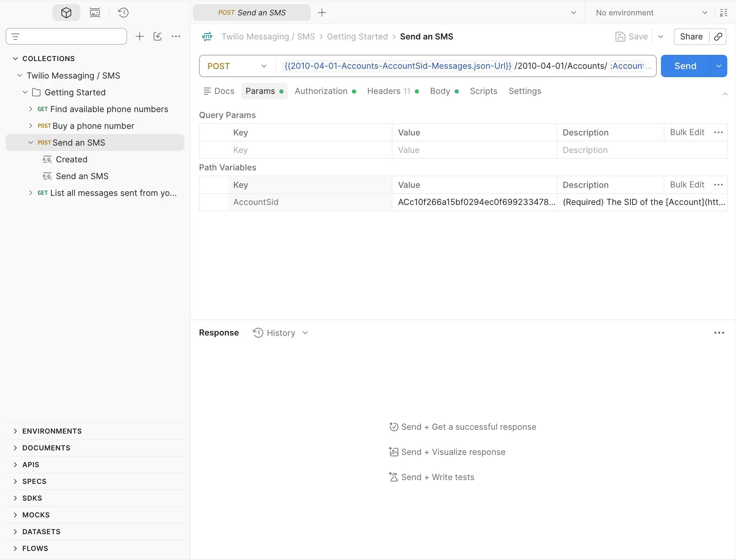The image size is (736, 560).
Task: Switch to the Authorization tab
Action: (325, 91)
